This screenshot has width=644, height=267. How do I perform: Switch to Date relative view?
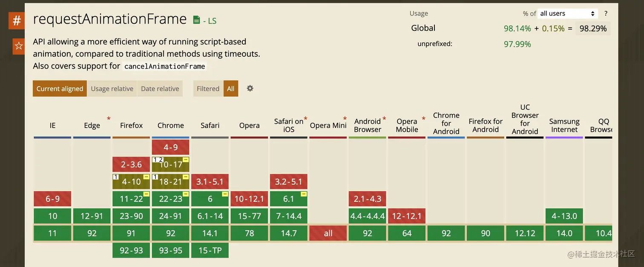click(160, 89)
